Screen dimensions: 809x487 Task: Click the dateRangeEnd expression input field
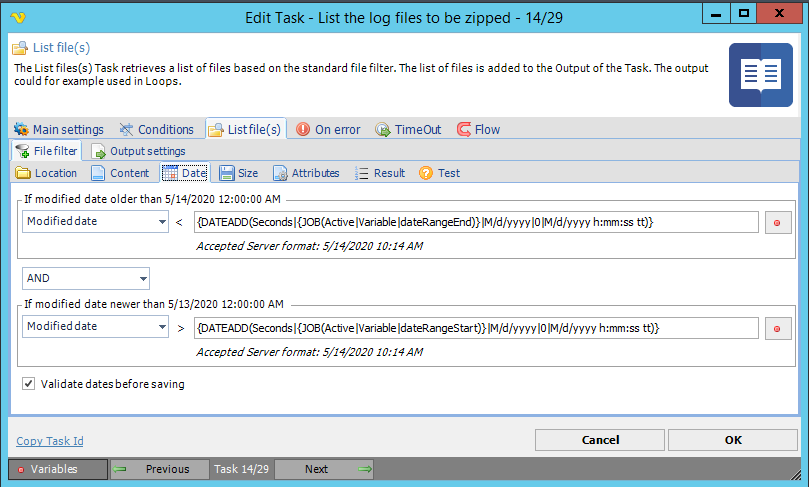[476, 222]
